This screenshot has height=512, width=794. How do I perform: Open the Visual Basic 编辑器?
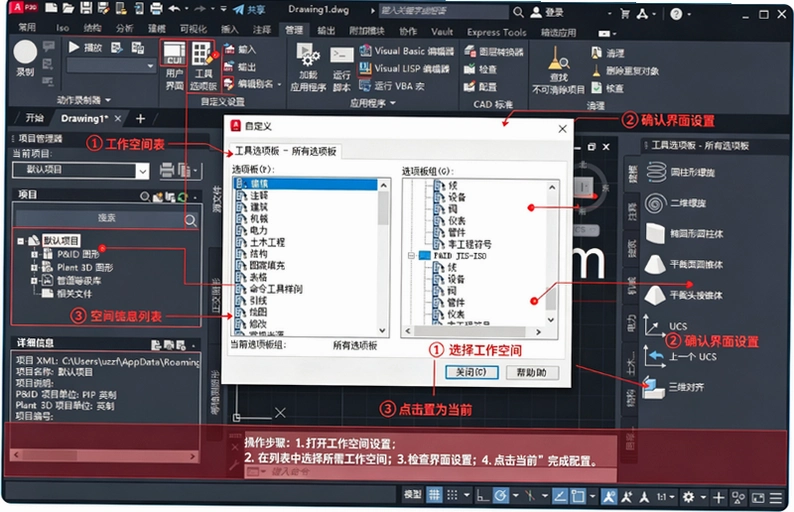406,51
